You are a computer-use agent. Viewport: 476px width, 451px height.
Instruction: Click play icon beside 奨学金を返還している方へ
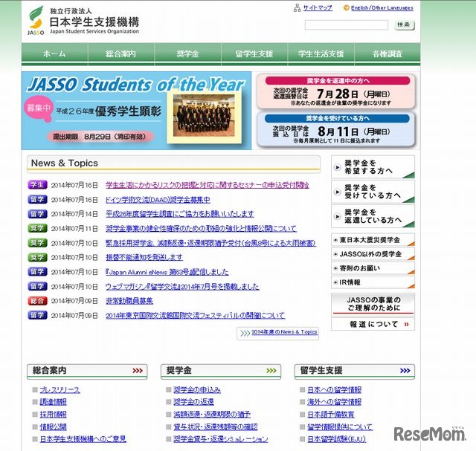[337, 216]
